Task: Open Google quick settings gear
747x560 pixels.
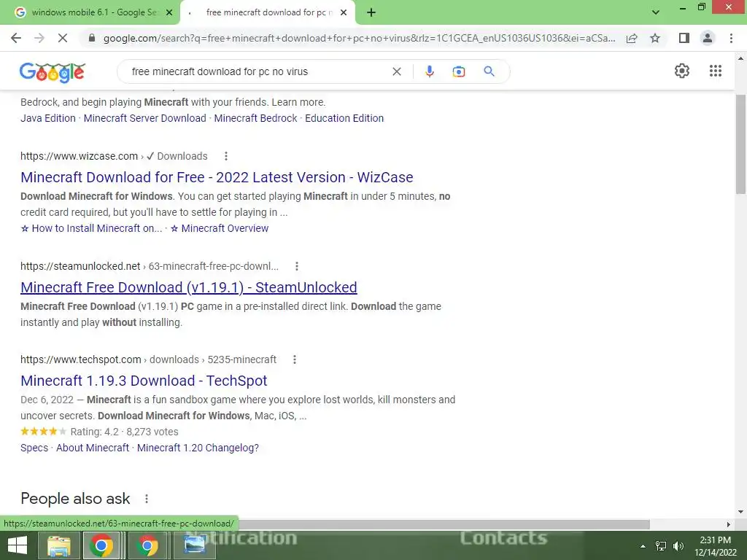Action: 682,71
